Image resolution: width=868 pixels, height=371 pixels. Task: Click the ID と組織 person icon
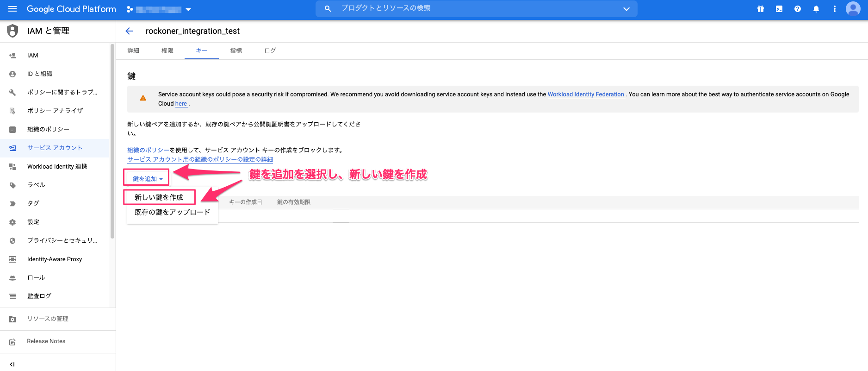pyautogui.click(x=12, y=74)
